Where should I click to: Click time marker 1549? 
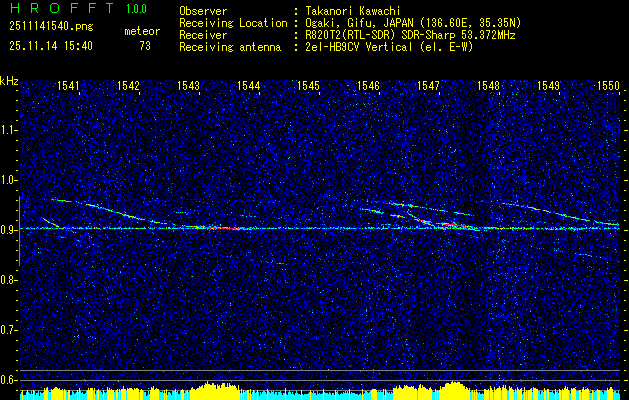548,85
